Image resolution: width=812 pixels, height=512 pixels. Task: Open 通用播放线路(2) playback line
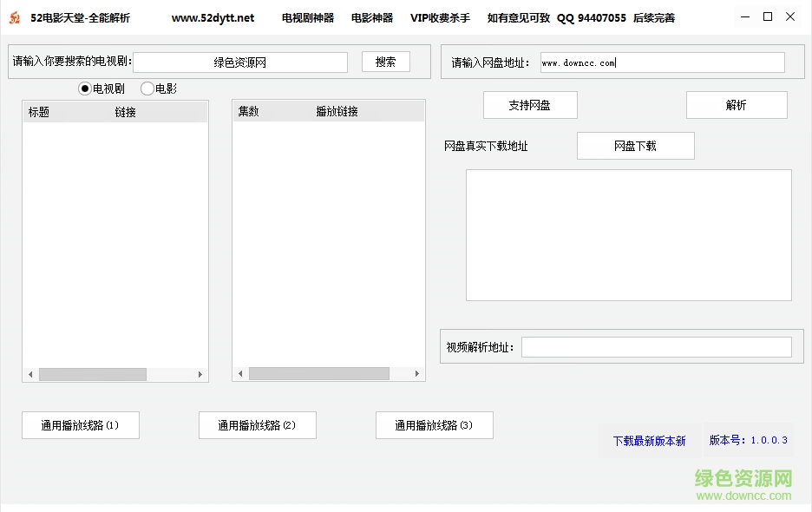click(257, 425)
